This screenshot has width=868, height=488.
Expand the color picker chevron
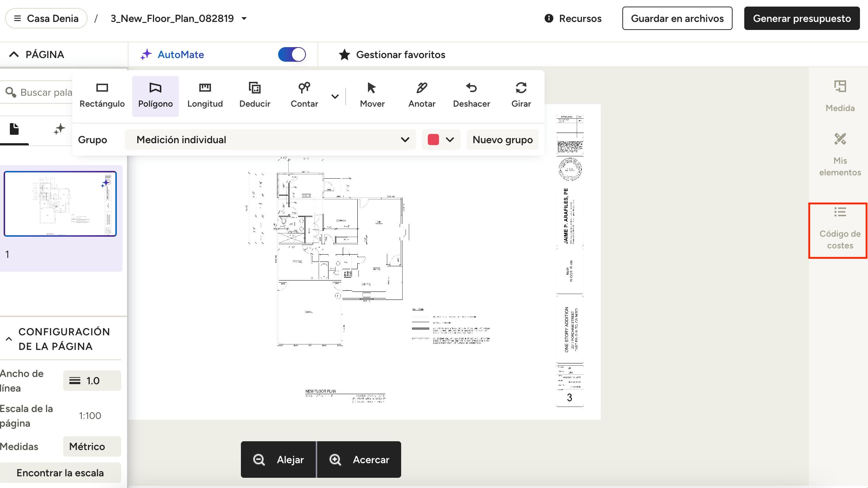450,140
